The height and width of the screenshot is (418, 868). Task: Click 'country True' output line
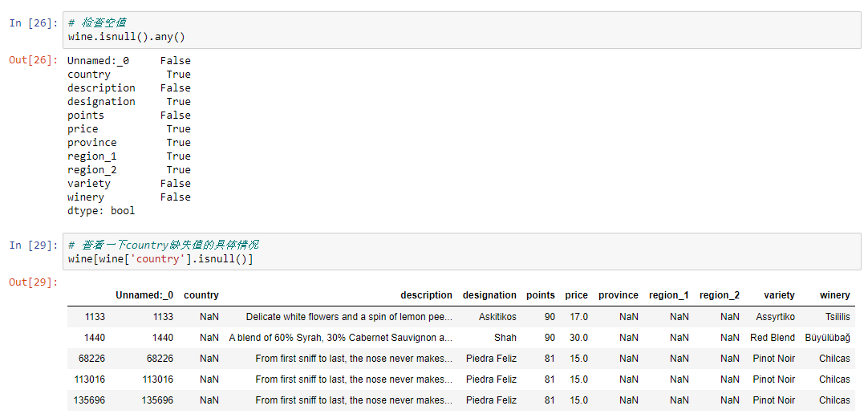pyautogui.click(x=129, y=74)
